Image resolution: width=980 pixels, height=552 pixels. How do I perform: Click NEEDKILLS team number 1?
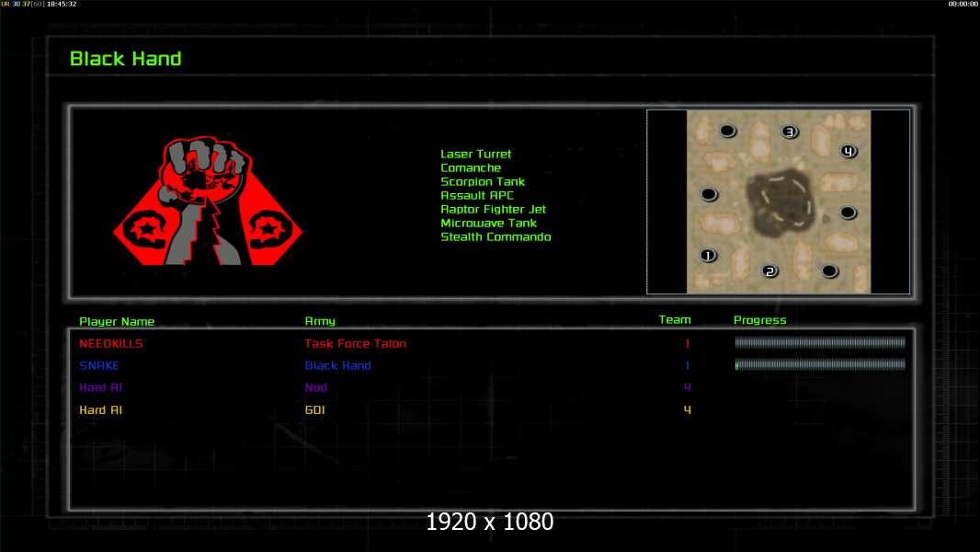click(x=688, y=343)
